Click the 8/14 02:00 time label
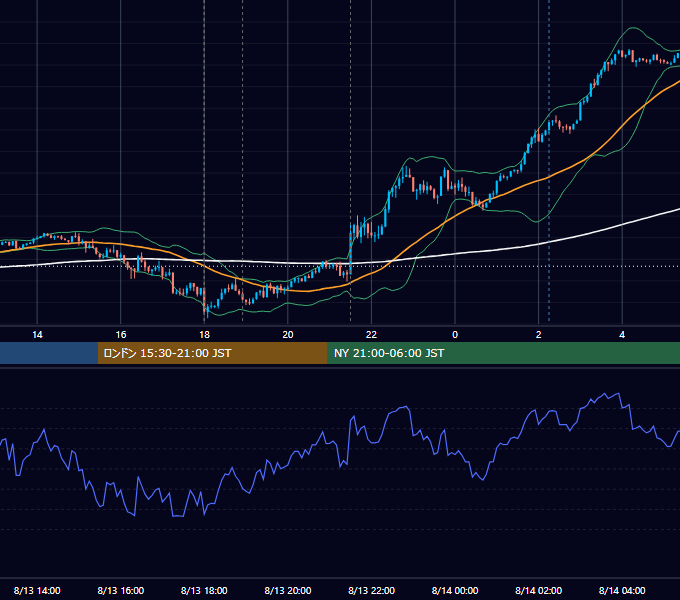The height and width of the screenshot is (600, 680). click(539, 590)
